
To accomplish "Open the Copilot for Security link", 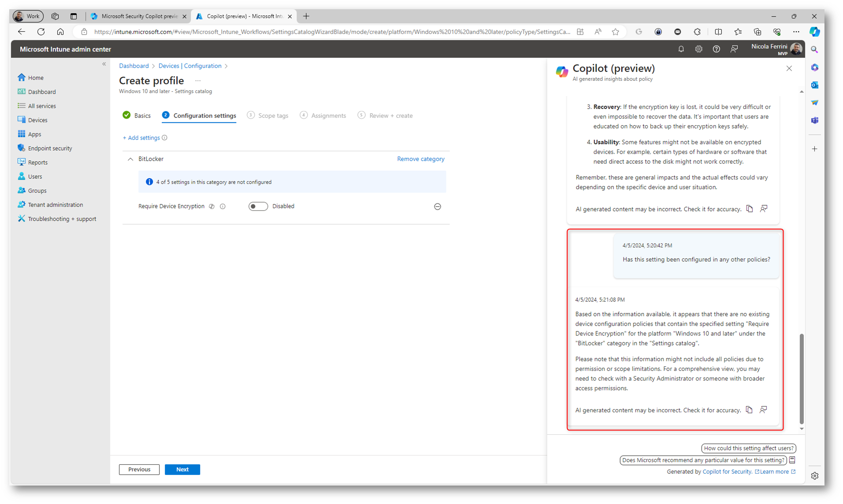I will (727, 471).
